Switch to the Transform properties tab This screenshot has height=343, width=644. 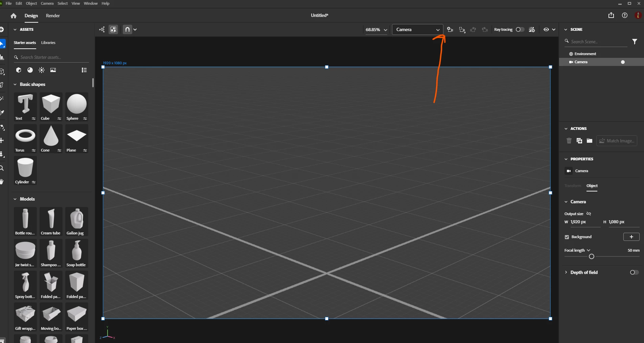pos(573,186)
